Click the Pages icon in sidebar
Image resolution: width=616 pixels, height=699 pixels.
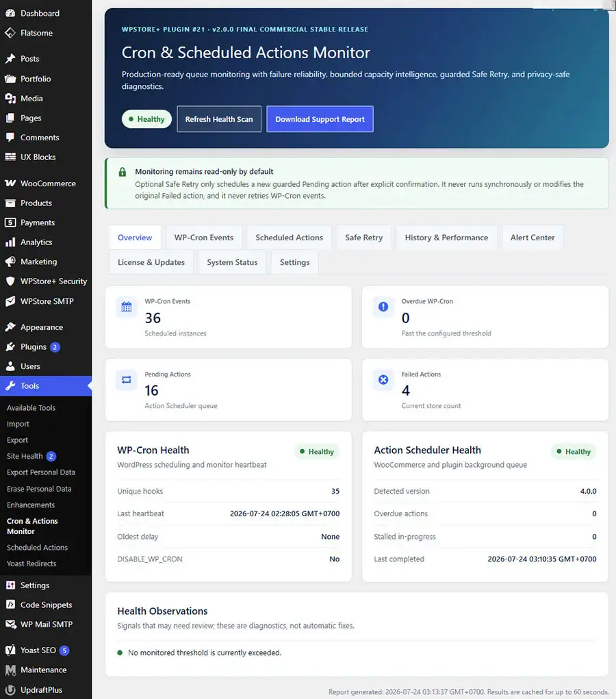click(10, 118)
